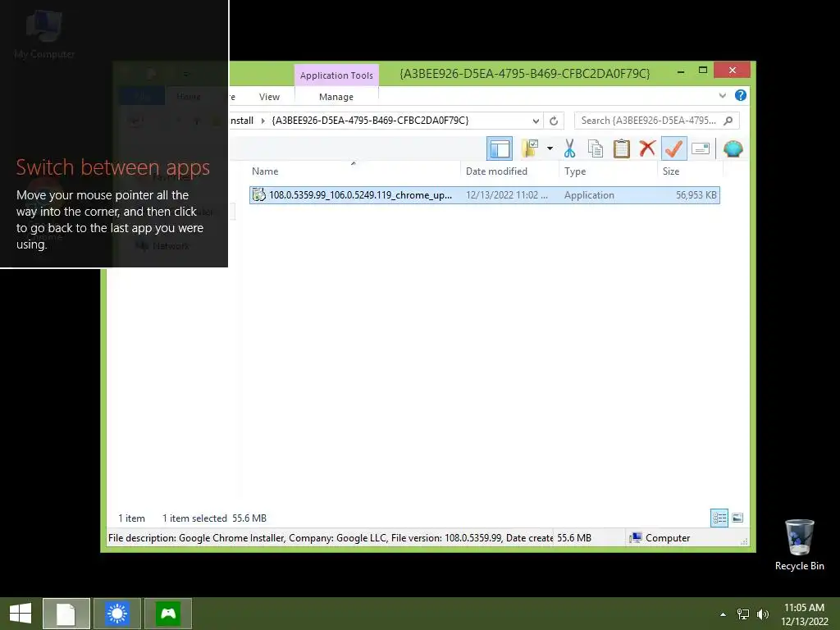Open the View ribbon tab
840x630 pixels.
(269, 97)
